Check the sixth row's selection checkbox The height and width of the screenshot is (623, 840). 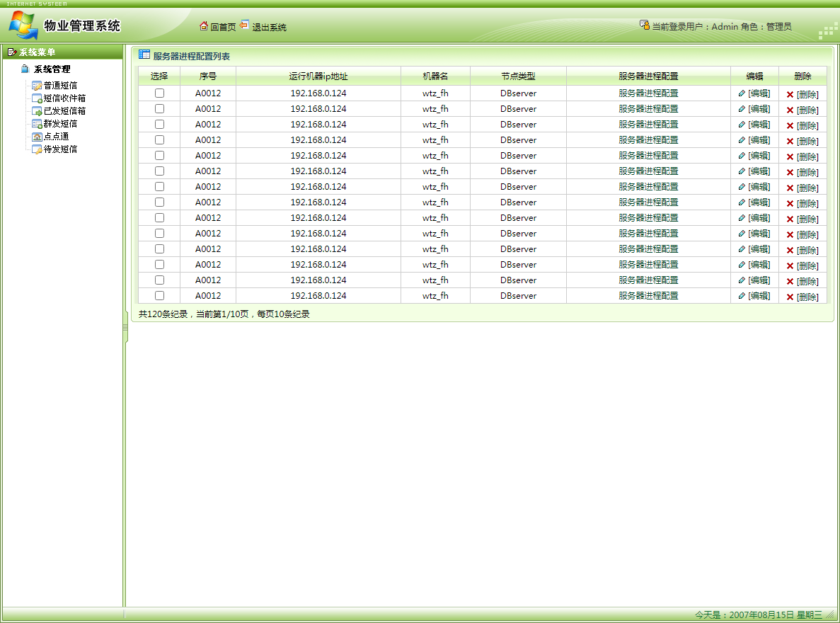tap(160, 171)
